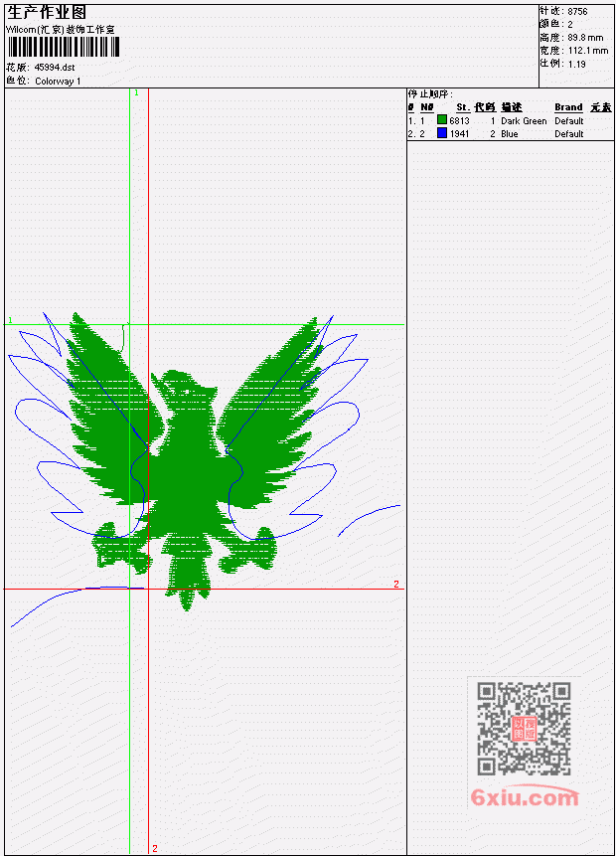Click the green marker 1 at left edge
The width and height of the screenshot is (616, 856).
click(x=10, y=320)
